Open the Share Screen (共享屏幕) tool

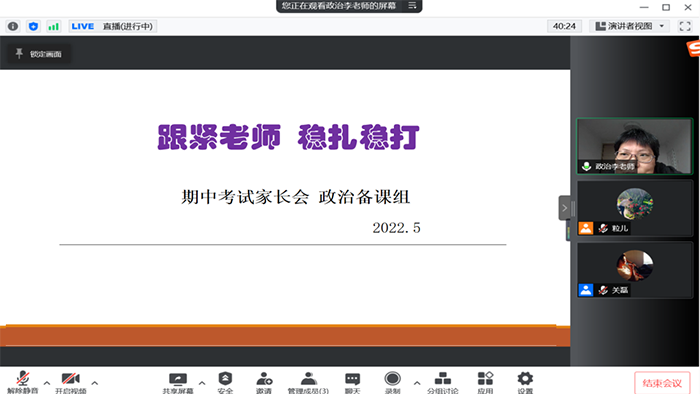pyautogui.click(x=178, y=383)
